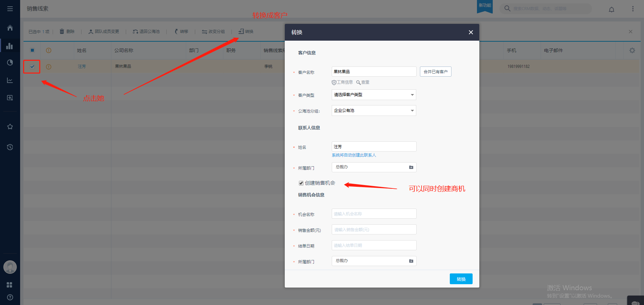Click the 转移 toolbar item
644x305 pixels.
click(181, 32)
